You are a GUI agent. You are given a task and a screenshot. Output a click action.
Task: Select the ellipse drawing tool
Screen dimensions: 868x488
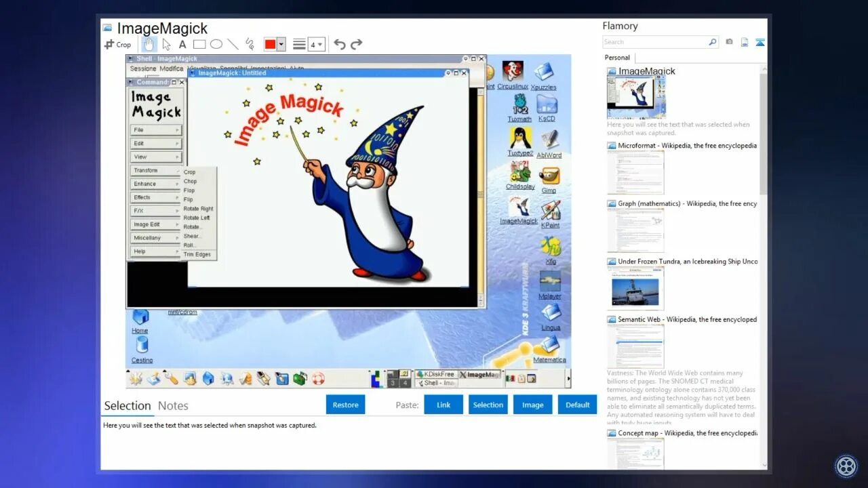tap(216, 45)
